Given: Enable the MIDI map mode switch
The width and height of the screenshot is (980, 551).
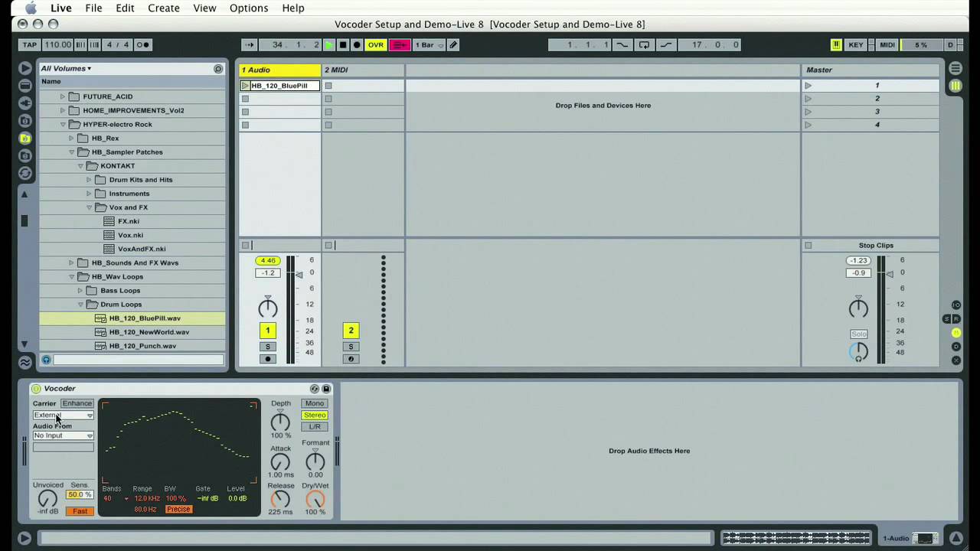Looking at the screenshot, I should tap(887, 45).
